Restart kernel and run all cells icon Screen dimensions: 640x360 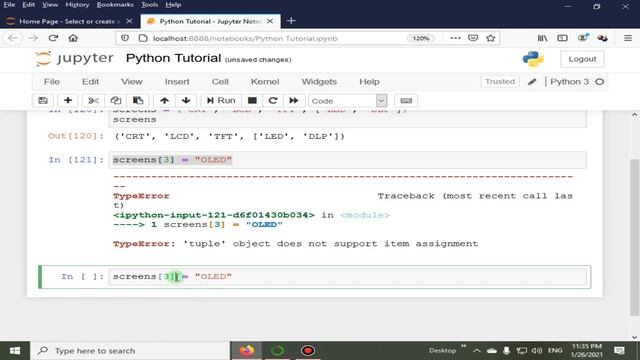pos(294,100)
